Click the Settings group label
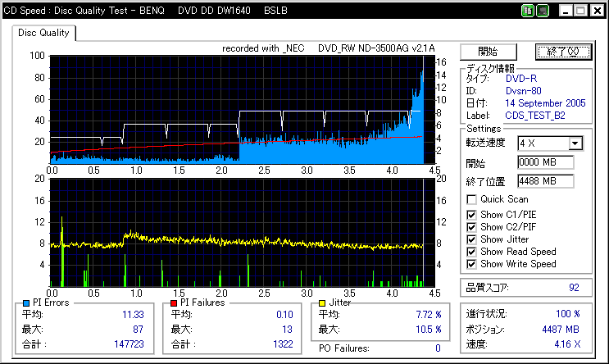Viewport: 609px width, 364px height. [x=484, y=129]
